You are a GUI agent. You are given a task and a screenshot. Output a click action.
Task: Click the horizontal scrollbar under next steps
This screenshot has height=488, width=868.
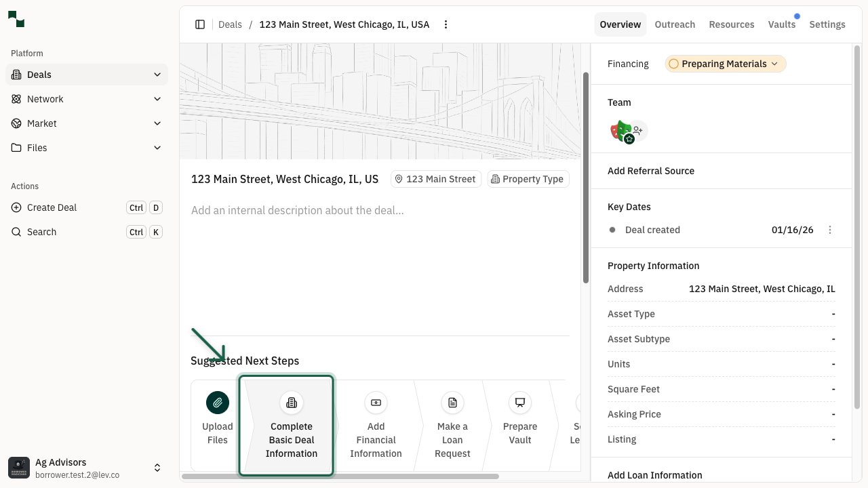tap(340, 476)
